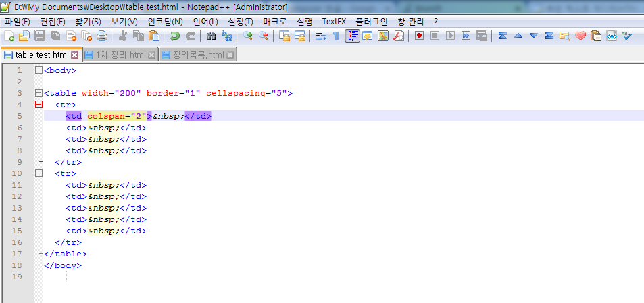Zoom out of the editor text
This screenshot has height=303, width=644.
point(264,36)
